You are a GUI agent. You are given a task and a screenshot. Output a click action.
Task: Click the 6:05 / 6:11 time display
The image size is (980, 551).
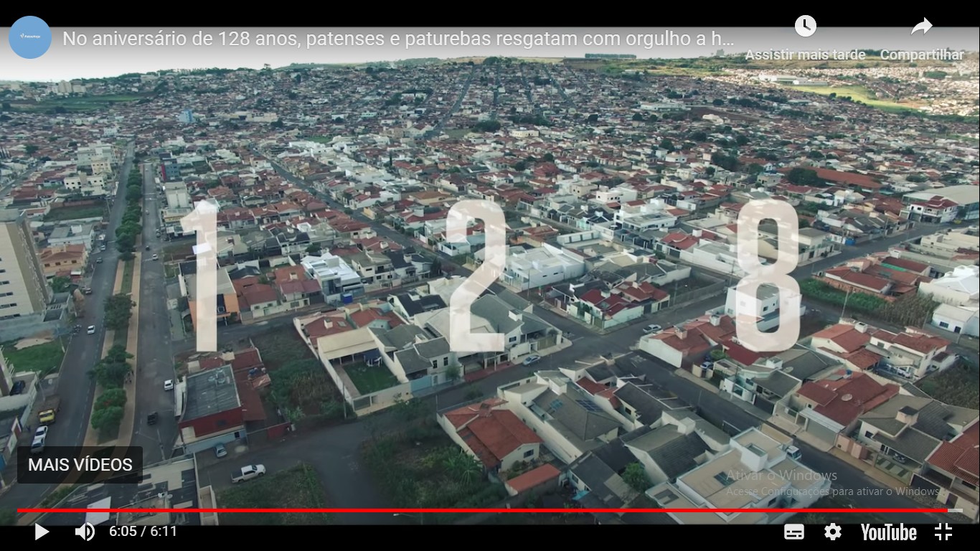tap(143, 532)
